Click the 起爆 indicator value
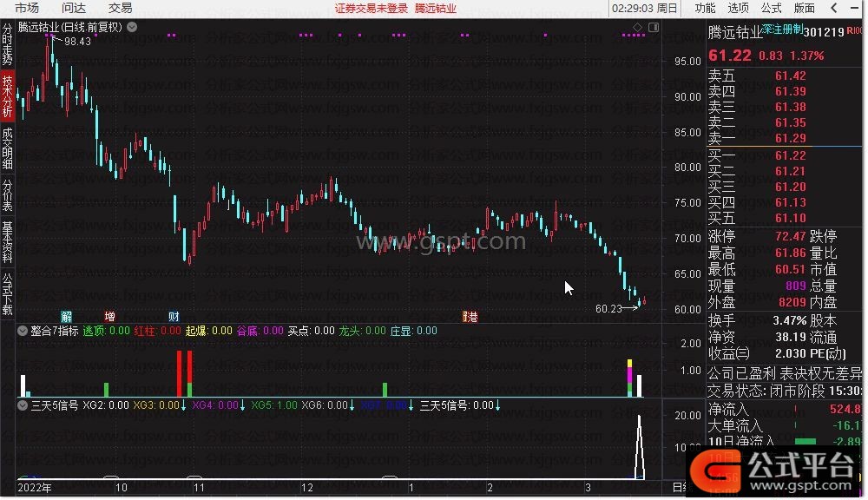 [208, 331]
